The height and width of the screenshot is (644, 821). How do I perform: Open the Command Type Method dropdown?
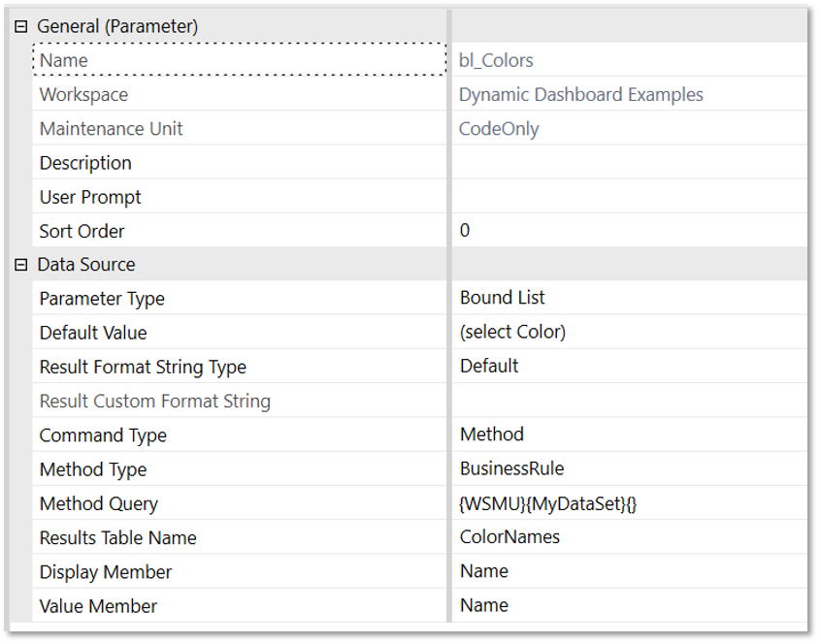(x=631, y=435)
